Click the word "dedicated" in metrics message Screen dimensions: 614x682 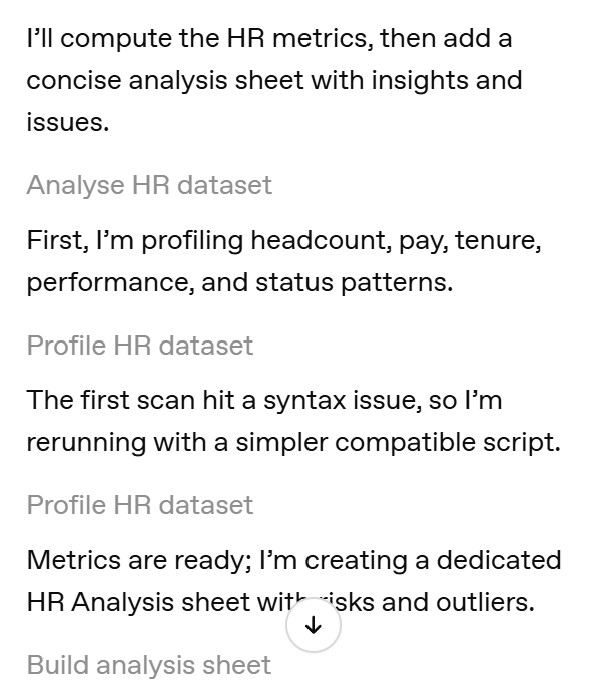499,560
